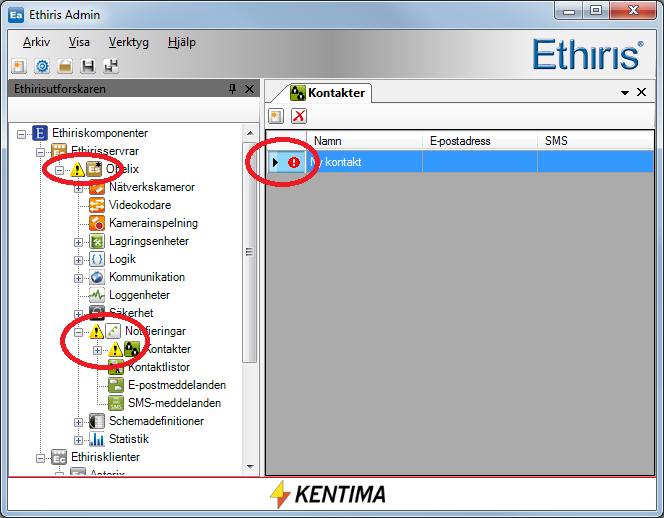Open the Verktyg menu
This screenshot has height=518, width=664.
pyautogui.click(x=129, y=42)
